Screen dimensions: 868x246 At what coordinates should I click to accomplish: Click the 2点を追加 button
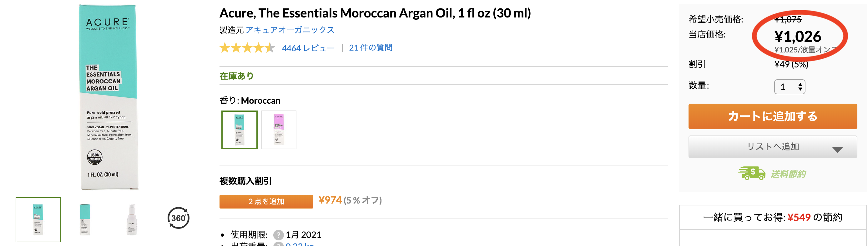point(266,201)
